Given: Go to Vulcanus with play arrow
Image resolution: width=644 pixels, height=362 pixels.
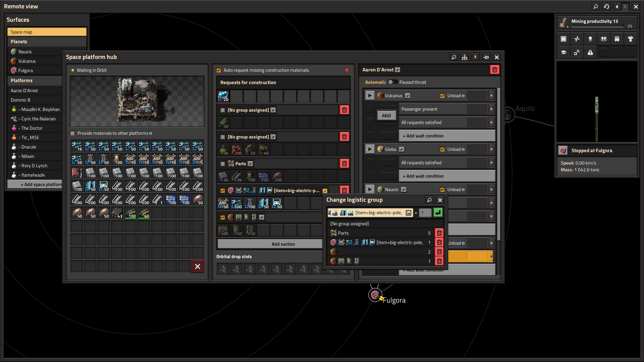Looking at the screenshot, I should click(x=370, y=96).
